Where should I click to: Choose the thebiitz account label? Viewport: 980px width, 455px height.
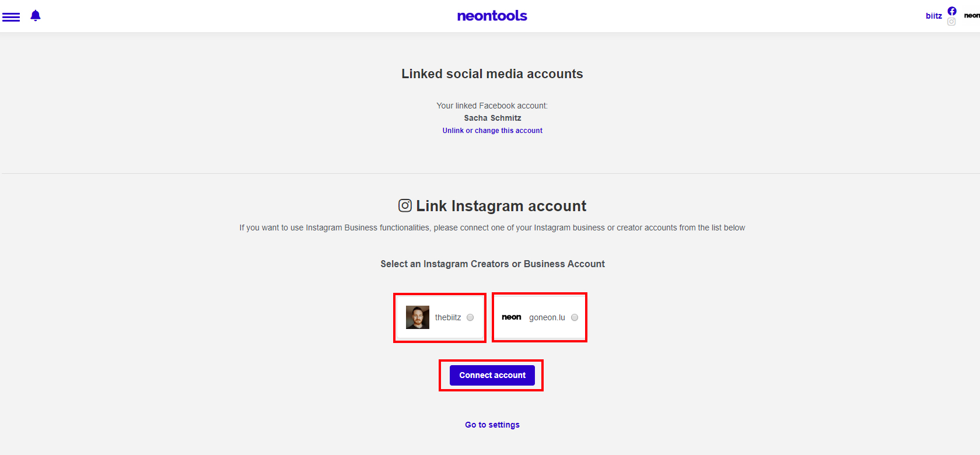click(448, 317)
